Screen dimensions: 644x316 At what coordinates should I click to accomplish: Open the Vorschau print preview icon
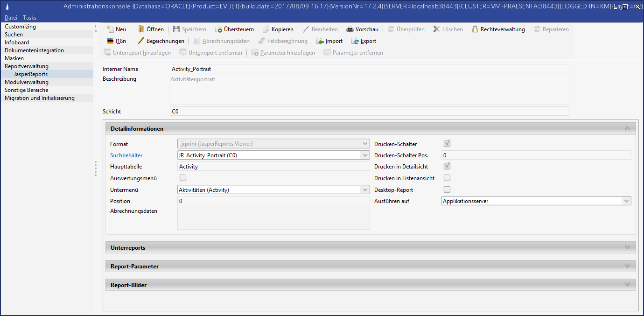point(350,29)
